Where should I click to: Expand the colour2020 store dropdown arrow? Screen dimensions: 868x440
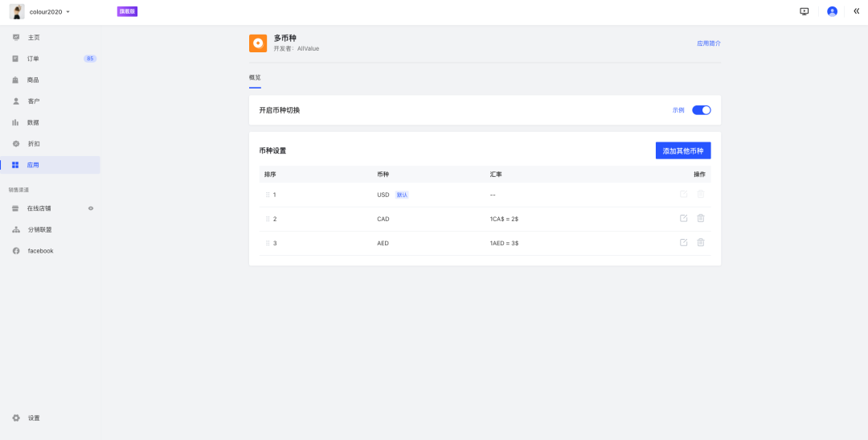pos(68,11)
